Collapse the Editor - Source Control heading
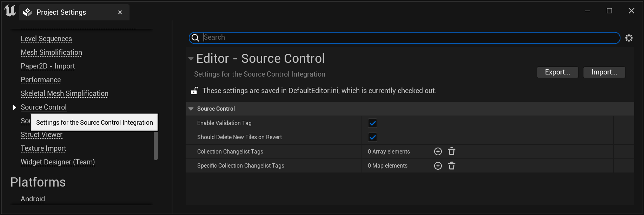 tap(191, 59)
